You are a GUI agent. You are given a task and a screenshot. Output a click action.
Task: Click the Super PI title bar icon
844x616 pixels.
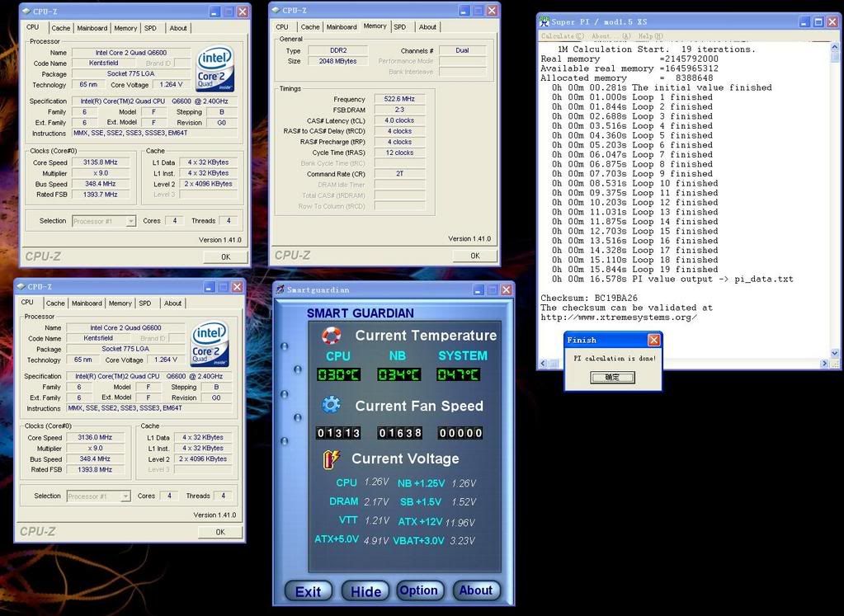coord(547,22)
